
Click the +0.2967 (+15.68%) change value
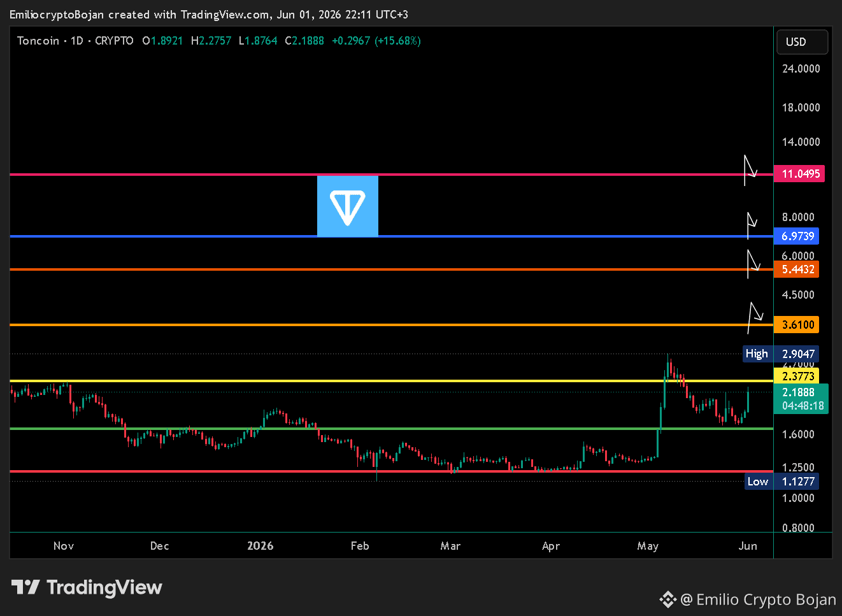[376, 41]
